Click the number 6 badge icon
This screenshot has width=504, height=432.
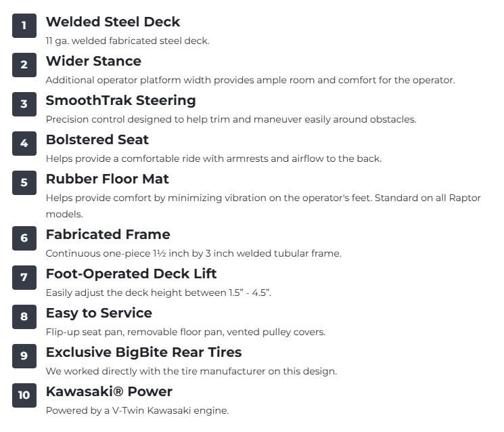pos(24,238)
